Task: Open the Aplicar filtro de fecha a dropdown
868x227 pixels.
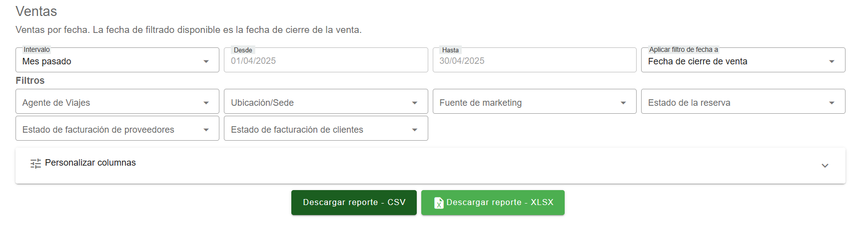Action: point(735,61)
